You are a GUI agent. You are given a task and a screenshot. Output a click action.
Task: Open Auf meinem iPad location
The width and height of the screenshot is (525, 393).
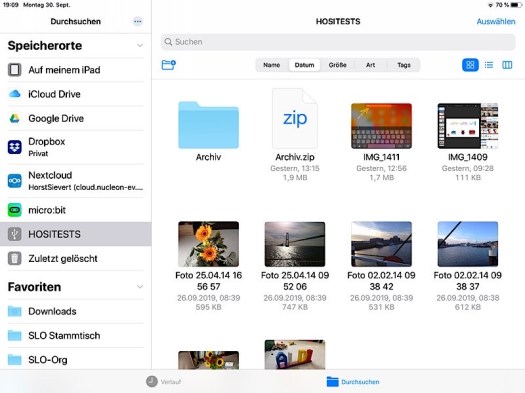coord(76,70)
